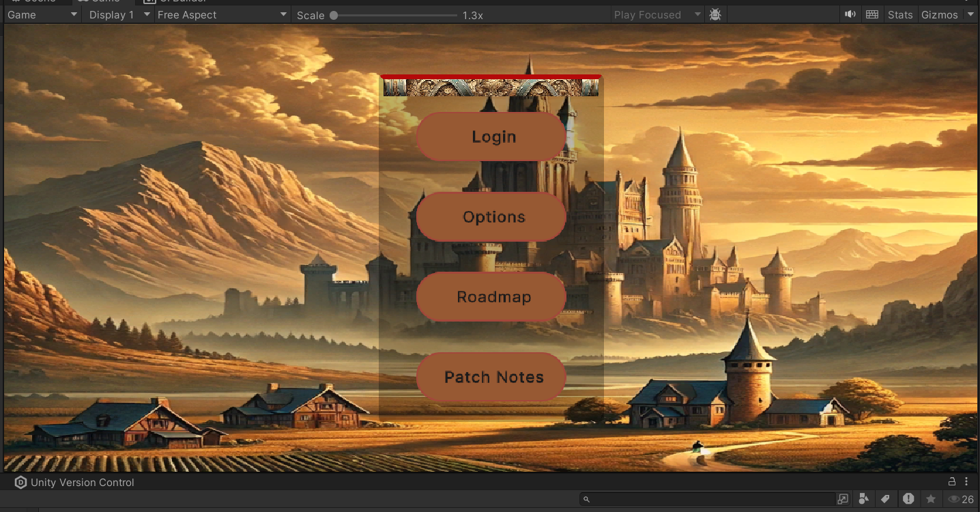Open Search by Label tag icon
Image resolution: width=980 pixels, height=512 pixels.
pos(886,499)
